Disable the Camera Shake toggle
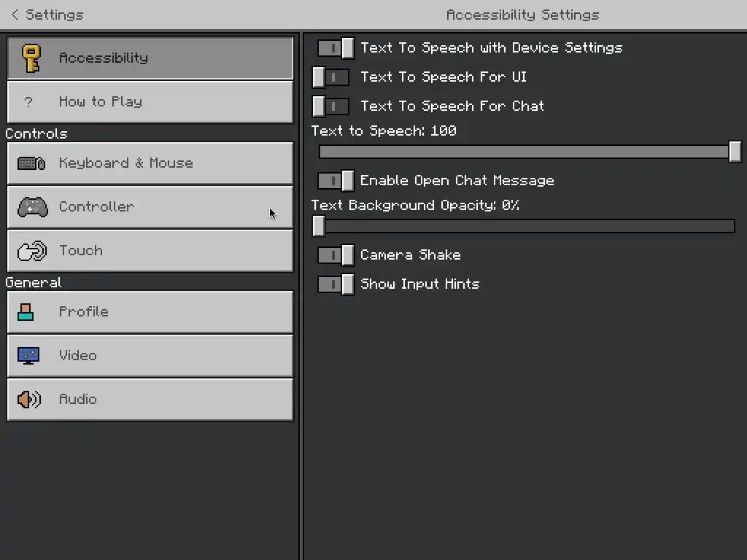Image resolution: width=747 pixels, height=560 pixels. click(x=336, y=255)
